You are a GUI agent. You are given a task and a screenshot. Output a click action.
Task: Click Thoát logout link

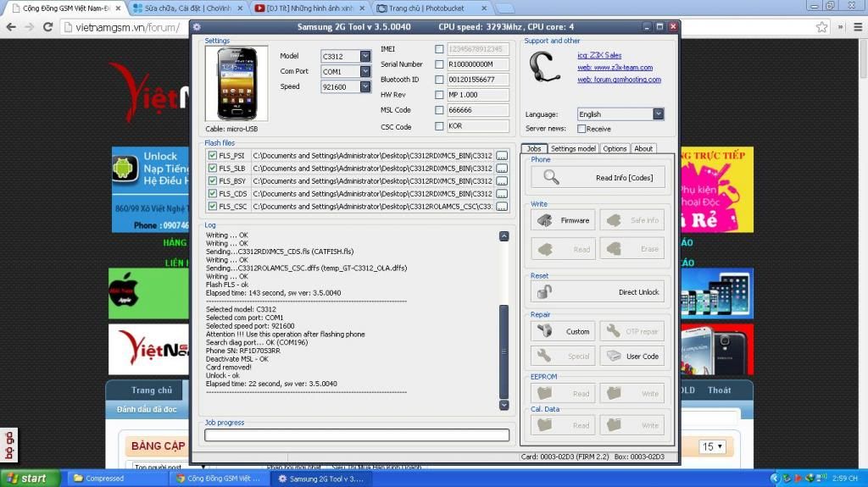point(719,390)
